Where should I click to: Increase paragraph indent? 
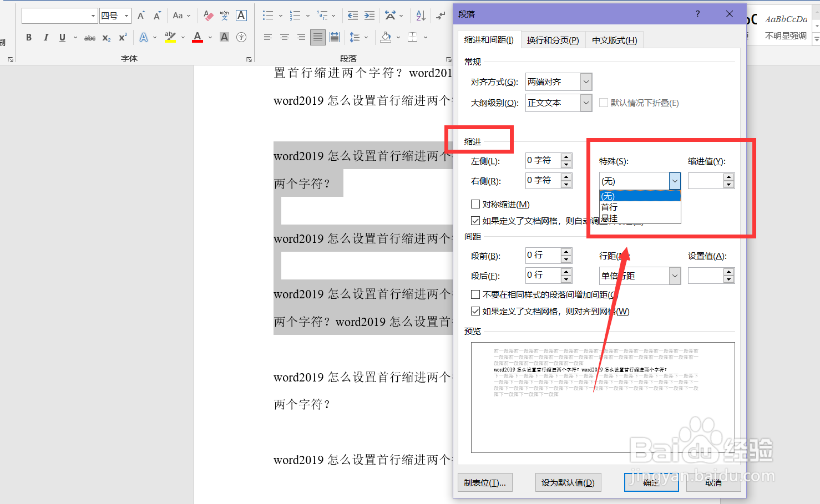click(369, 16)
